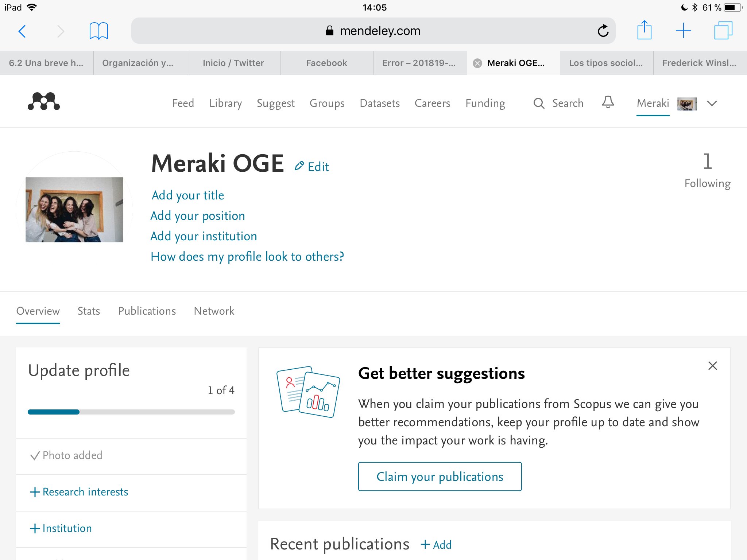Image resolution: width=747 pixels, height=560 pixels.
Task: Click the Mendeley logo icon
Action: coord(44,101)
